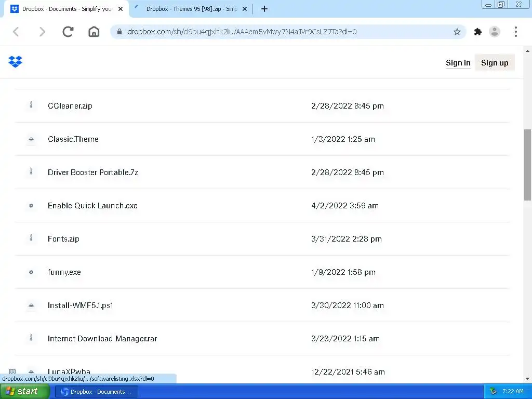532x399 pixels.
Task: Click the date 12/22/2021 5:46 am
Action: pos(348,372)
